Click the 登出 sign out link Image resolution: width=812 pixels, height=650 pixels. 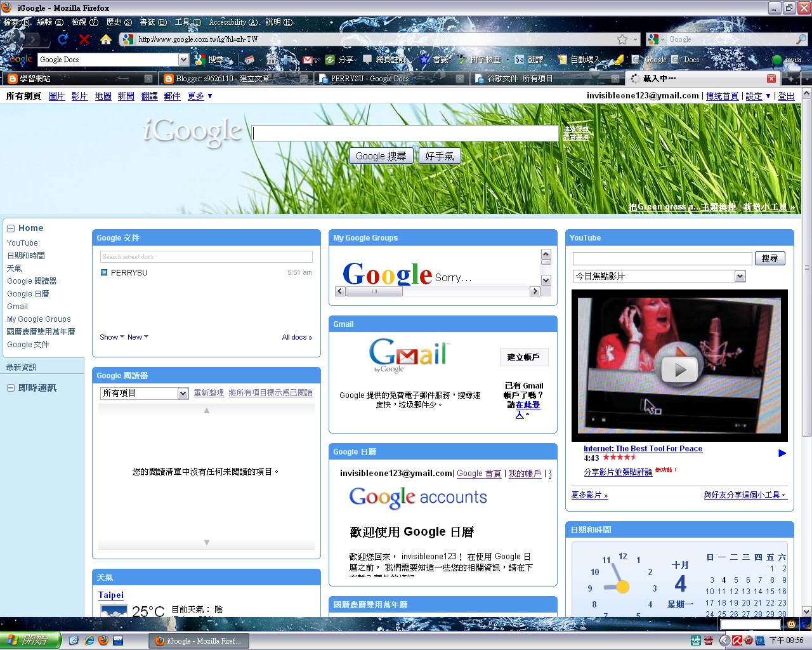click(786, 96)
